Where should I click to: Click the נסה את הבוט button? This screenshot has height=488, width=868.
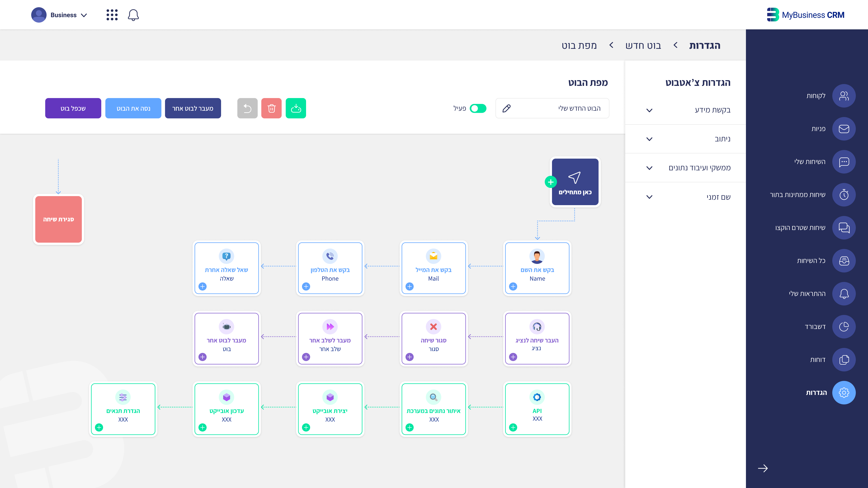click(x=133, y=108)
